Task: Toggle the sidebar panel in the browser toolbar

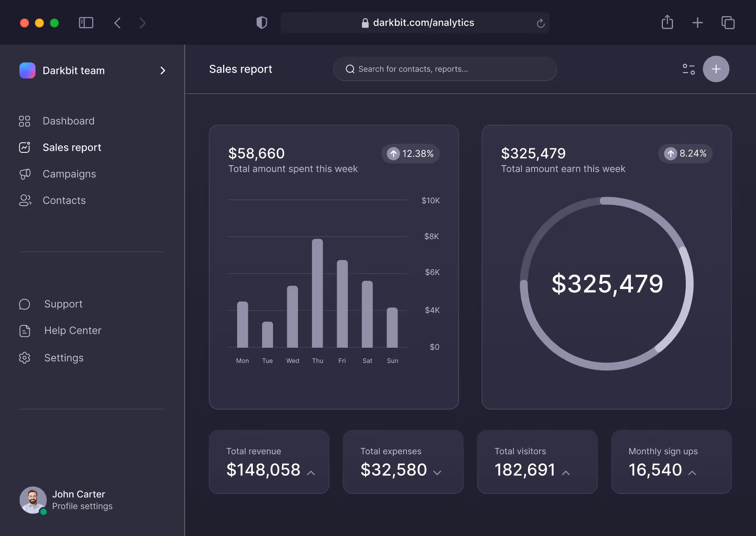Action: coord(86,23)
